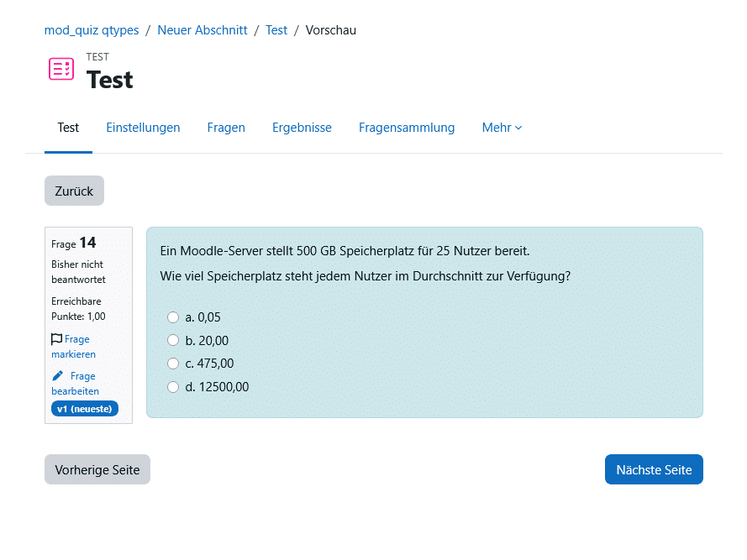
Task: Pick answer d. 12500,00
Action: click(173, 387)
